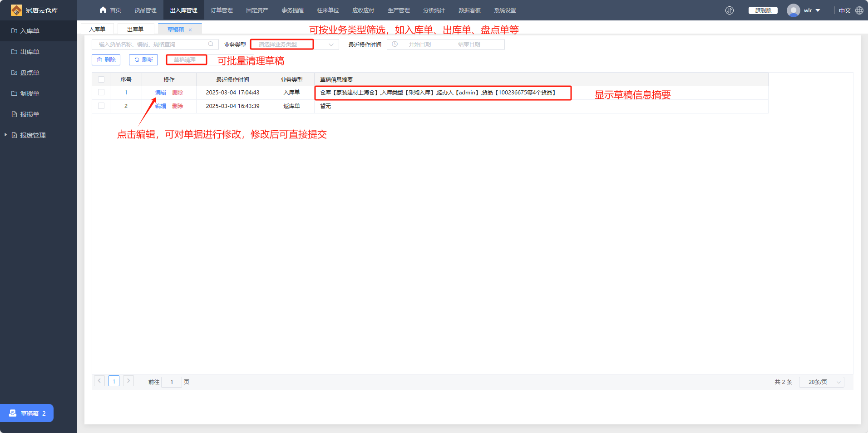Click 删除 for row 2 返库单
The height and width of the screenshot is (433, 868).
coord(178,106)
